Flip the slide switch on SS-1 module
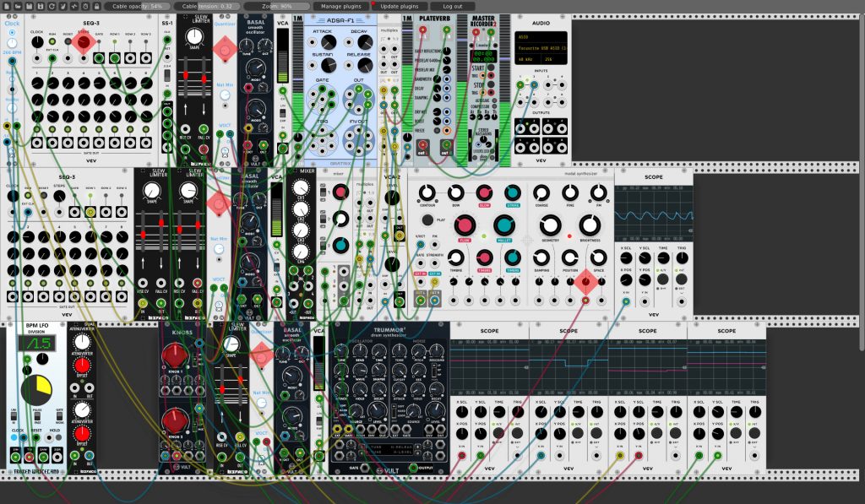 pos(167,75)
